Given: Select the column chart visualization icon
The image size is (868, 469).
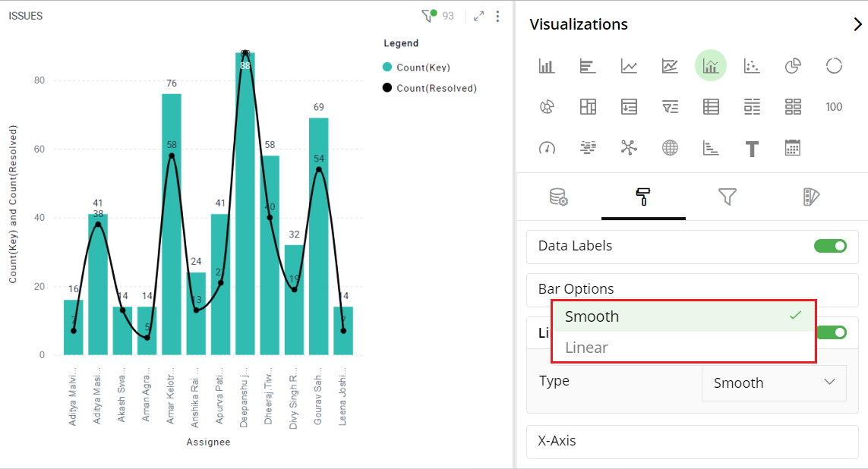Looking at the screenshot, I should pyautogui.click(x=546, y=66).
